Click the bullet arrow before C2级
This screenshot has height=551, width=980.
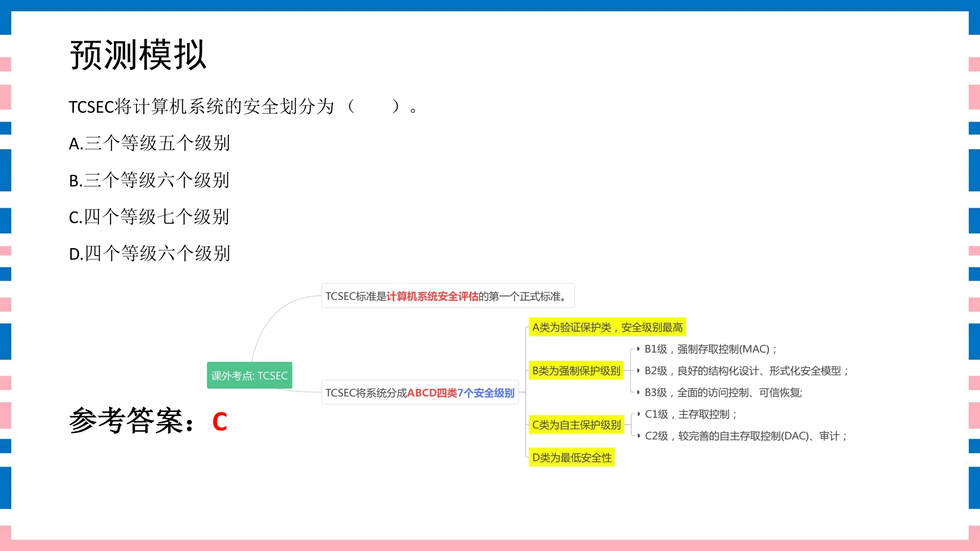click(638, 436)
